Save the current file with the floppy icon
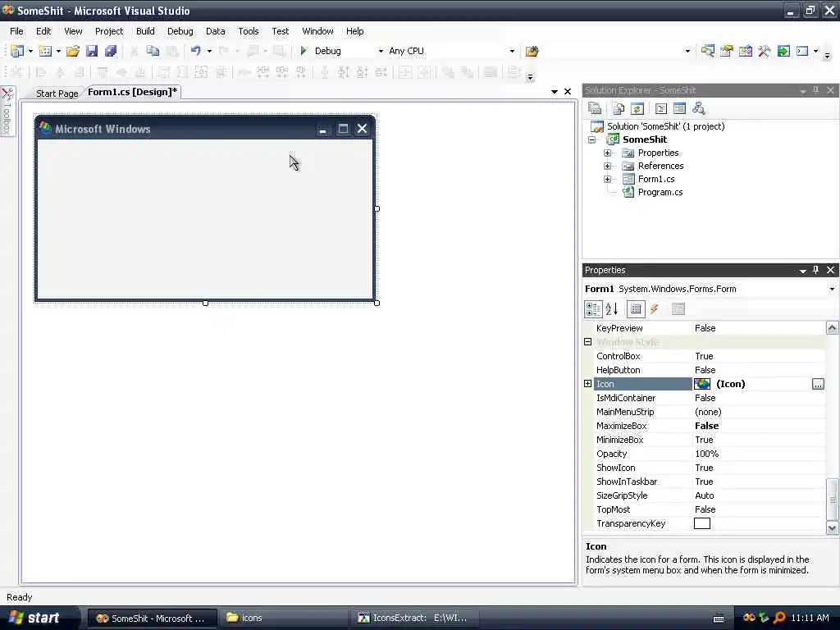 tap(92, 51)
